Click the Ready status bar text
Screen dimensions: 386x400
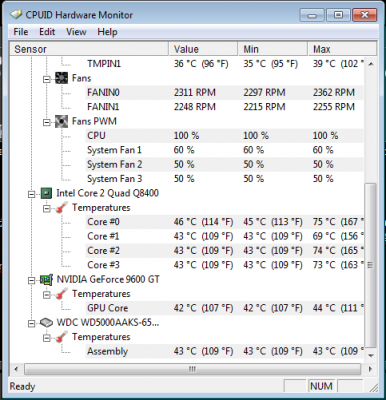[x=22, y=386]
